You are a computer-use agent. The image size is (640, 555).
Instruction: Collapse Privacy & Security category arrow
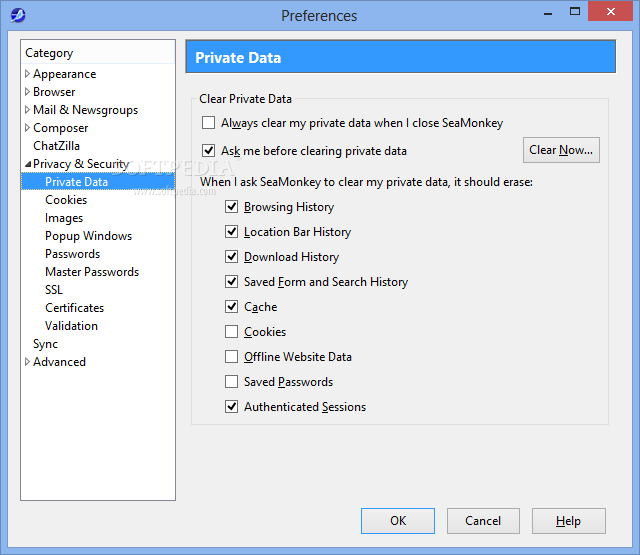coord(28,164)
